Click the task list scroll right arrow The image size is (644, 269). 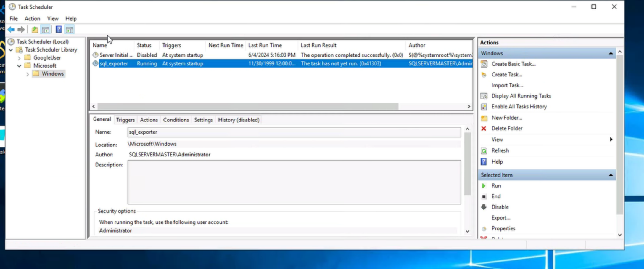tap(469, 106)
